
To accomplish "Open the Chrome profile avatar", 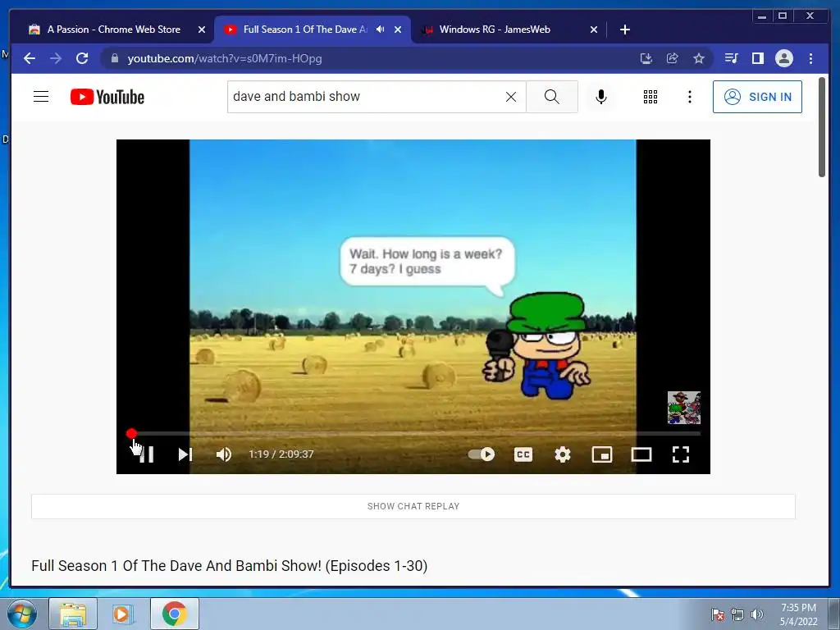I will point(783,58).
